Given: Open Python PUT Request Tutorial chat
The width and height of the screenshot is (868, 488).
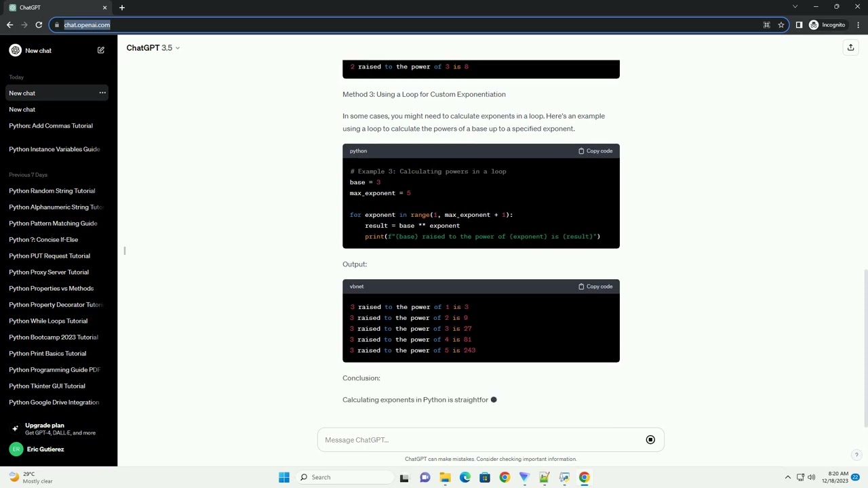Looking at the screenshot, I should point(58,256).
